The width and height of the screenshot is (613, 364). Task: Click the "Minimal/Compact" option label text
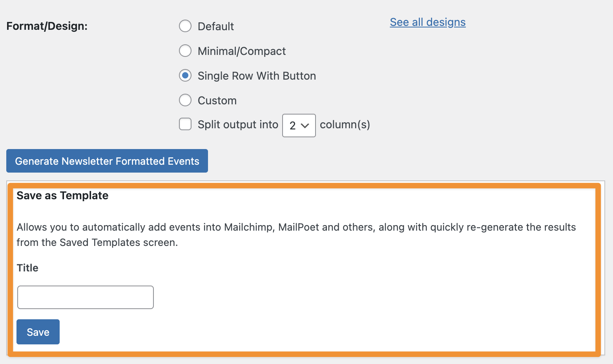pyautogui.click(x=242, y=51)
